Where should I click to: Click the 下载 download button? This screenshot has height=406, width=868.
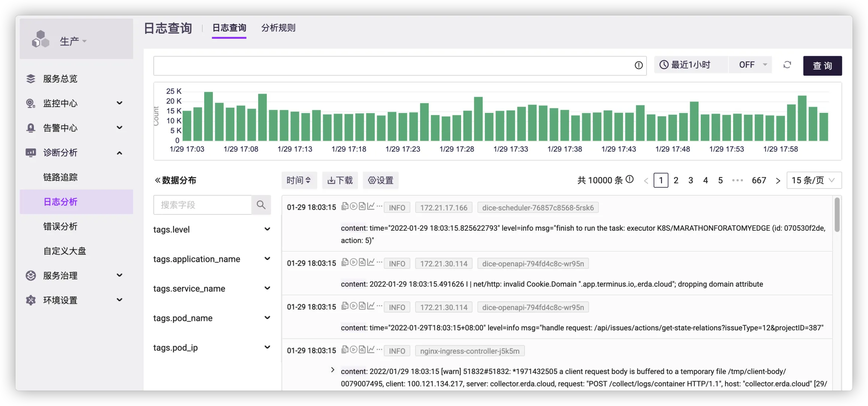[x=340, y=180]
